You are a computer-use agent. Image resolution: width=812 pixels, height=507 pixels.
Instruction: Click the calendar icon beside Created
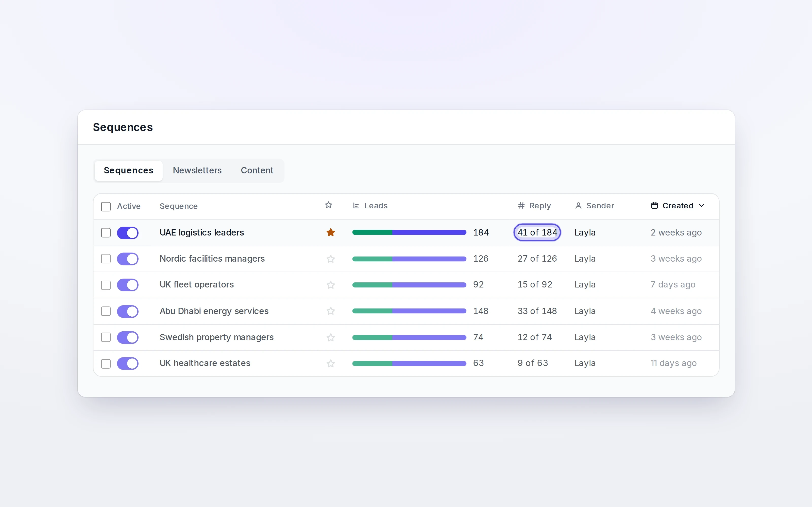pyautogui.click(x=654, y=206)
